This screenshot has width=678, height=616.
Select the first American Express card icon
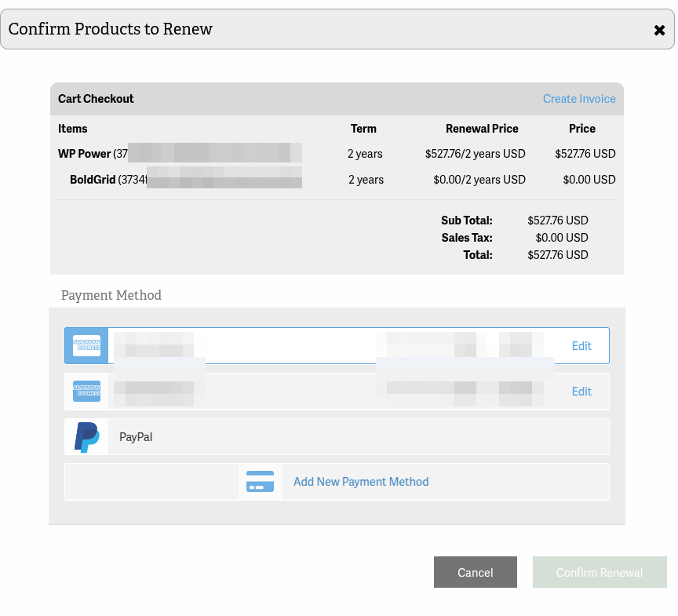click(86, 346)
